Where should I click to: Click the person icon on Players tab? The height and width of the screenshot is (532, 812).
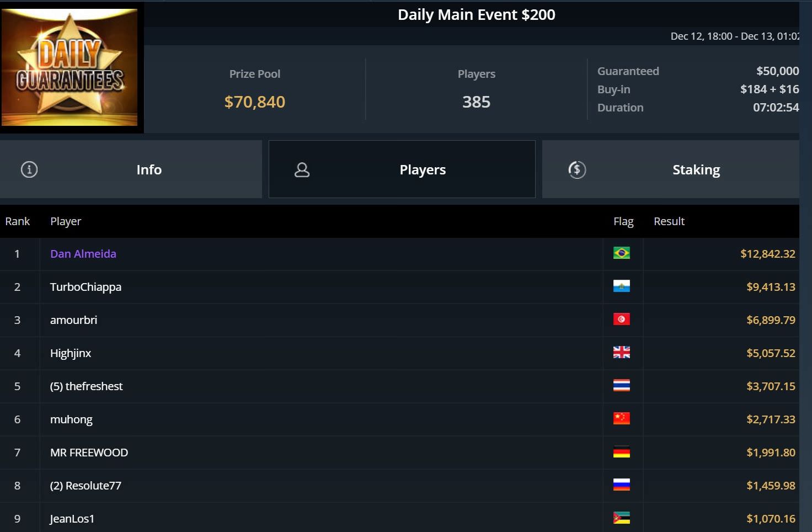302,169
